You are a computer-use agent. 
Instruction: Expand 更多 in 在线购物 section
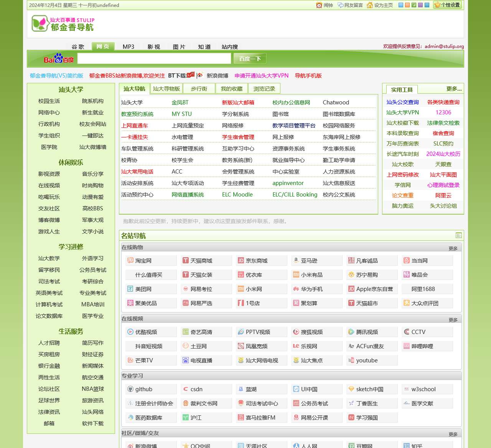coord(453,248)
